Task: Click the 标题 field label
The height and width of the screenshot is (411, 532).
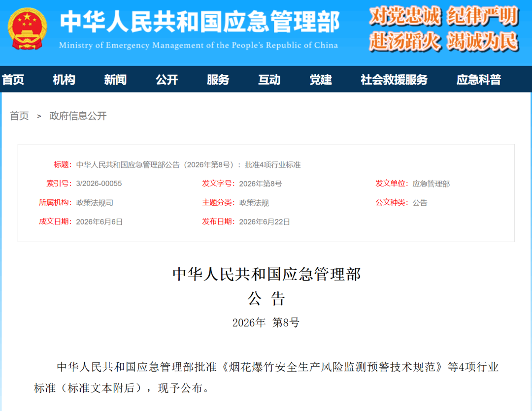Action: pyautogui.click(x=63, y=165)
